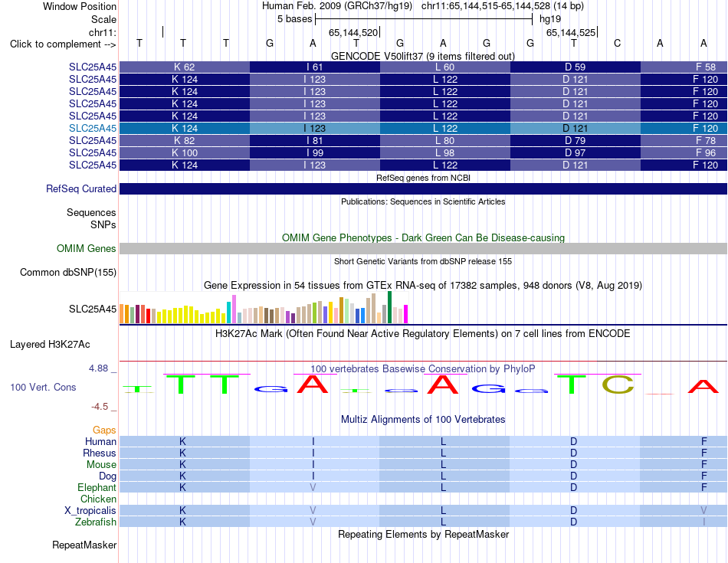The width and height of the screenshot is (728, 563).
Task: Click the SLC25A45 label of the K 82 row
Action: point(93,140)
